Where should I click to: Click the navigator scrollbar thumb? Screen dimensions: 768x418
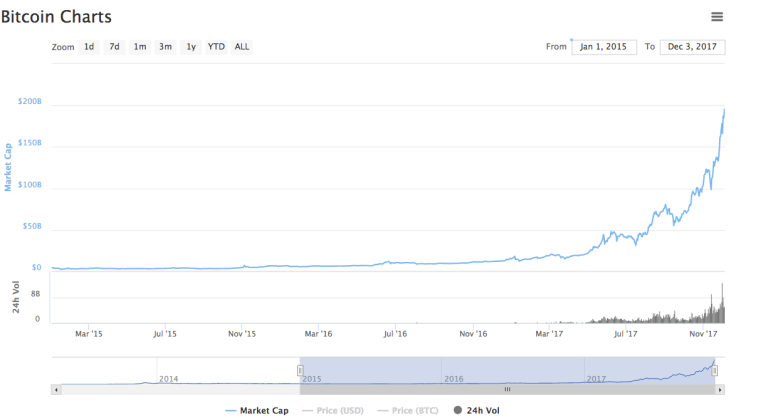coord(507,390)
